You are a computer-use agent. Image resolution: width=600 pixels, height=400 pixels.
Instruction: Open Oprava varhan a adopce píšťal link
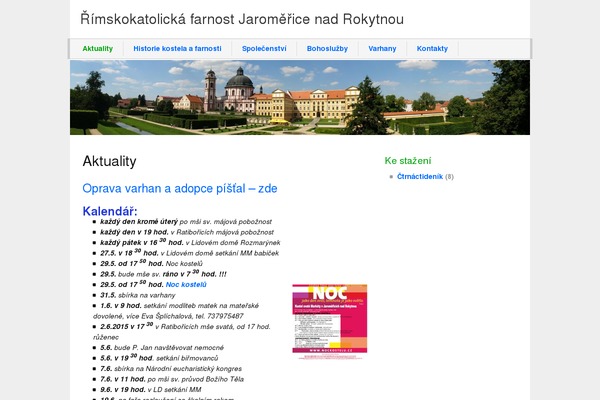(x=180, y=188)
